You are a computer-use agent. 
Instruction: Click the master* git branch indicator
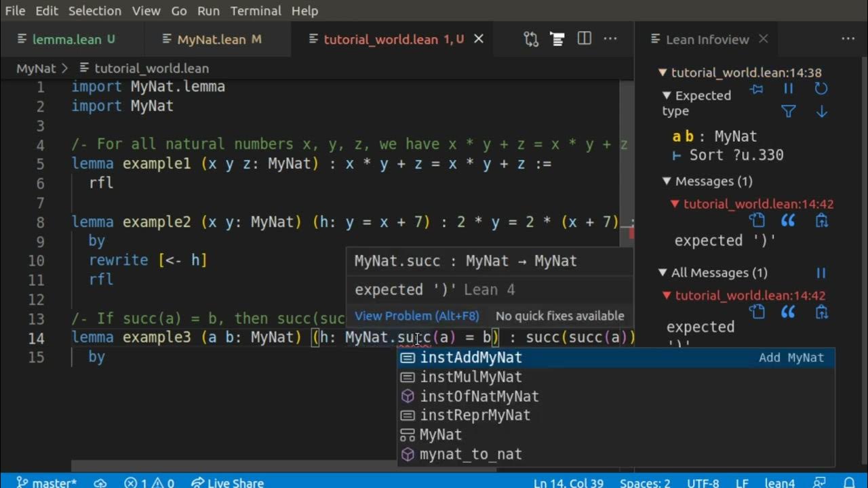(x=46, y=483)
